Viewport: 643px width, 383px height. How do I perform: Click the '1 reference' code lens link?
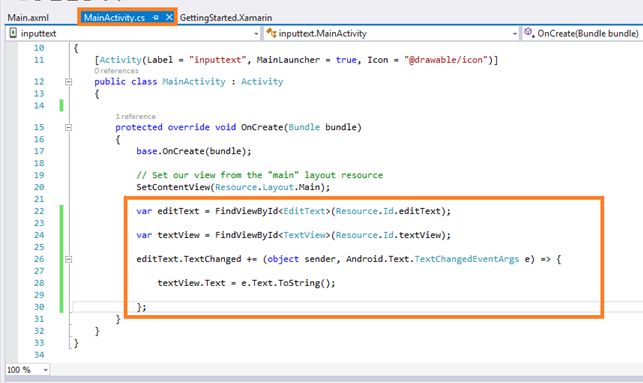(135, 116)
